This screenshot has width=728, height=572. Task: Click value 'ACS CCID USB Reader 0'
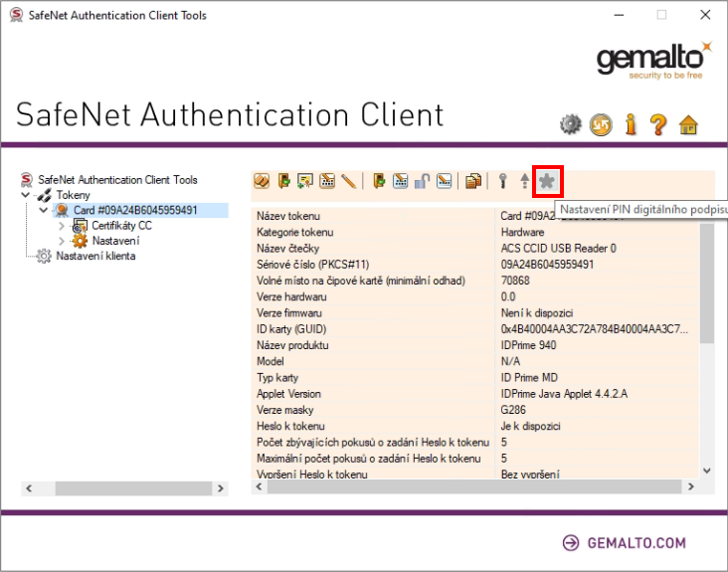point(559,249)
